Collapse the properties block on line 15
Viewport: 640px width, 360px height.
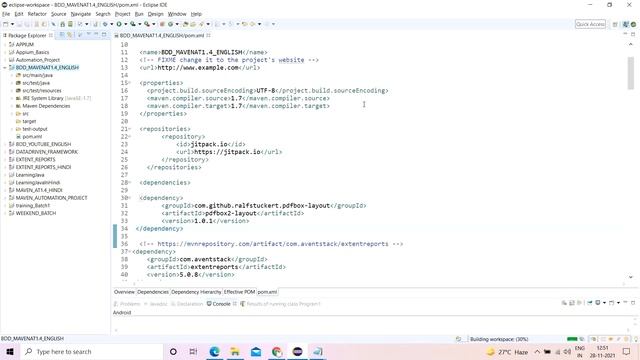coord(129,83)
